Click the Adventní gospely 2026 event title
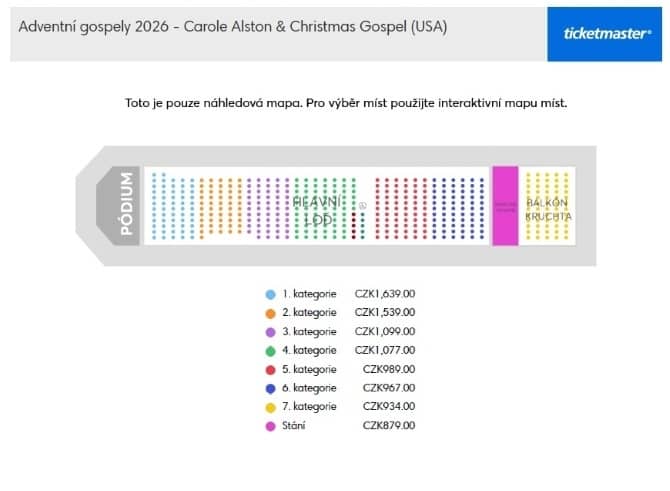 [233, 27]
